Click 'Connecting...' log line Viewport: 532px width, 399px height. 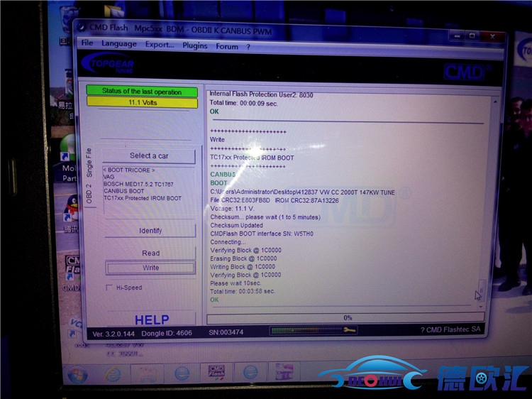tap(228, 242)
